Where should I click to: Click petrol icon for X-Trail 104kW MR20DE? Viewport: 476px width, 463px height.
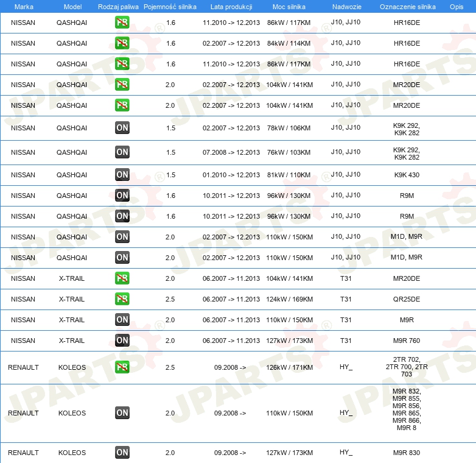point(122,278)
